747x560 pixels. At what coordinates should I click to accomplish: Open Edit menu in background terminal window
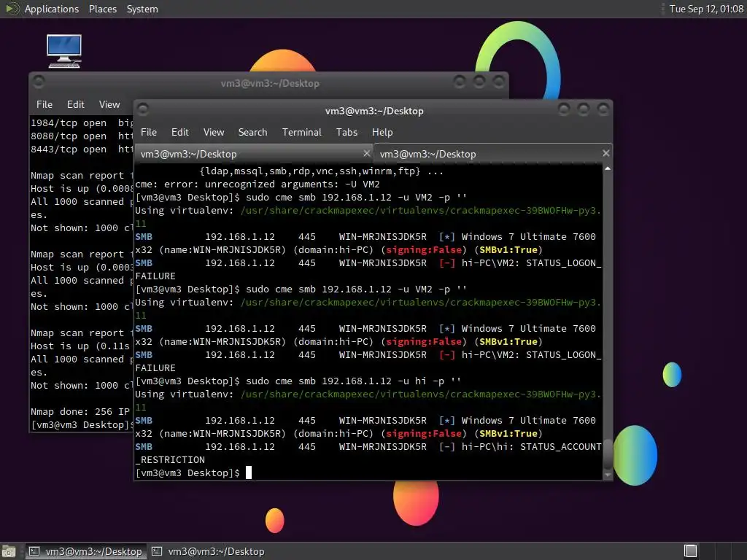click(x=75, y=105)
